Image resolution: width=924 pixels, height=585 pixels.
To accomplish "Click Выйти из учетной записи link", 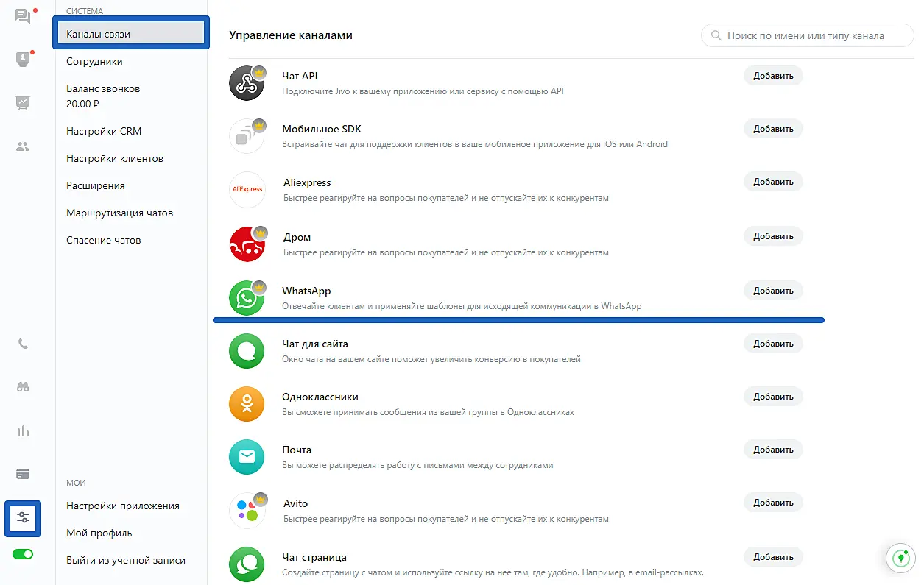I will pos(125,560).
